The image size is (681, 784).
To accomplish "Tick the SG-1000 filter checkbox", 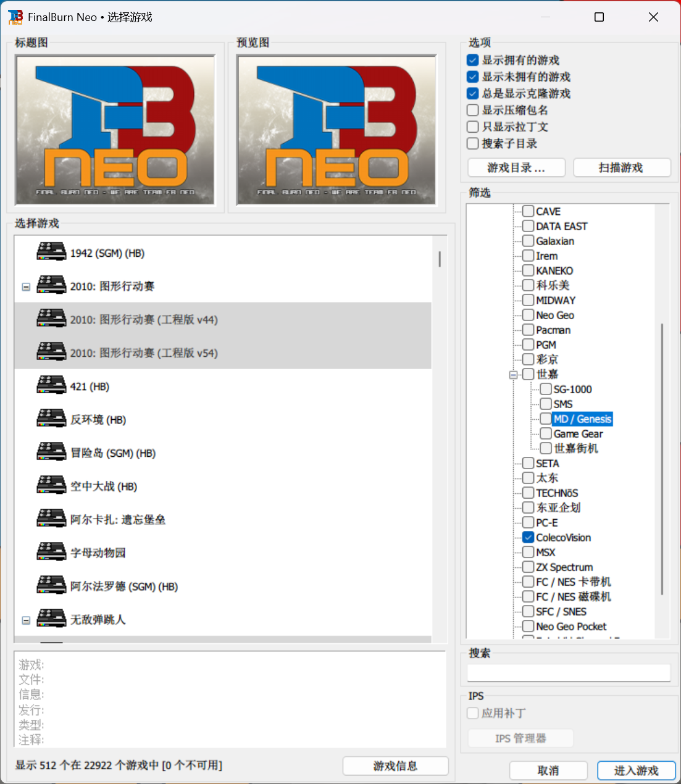I will (x=546, y=389).
